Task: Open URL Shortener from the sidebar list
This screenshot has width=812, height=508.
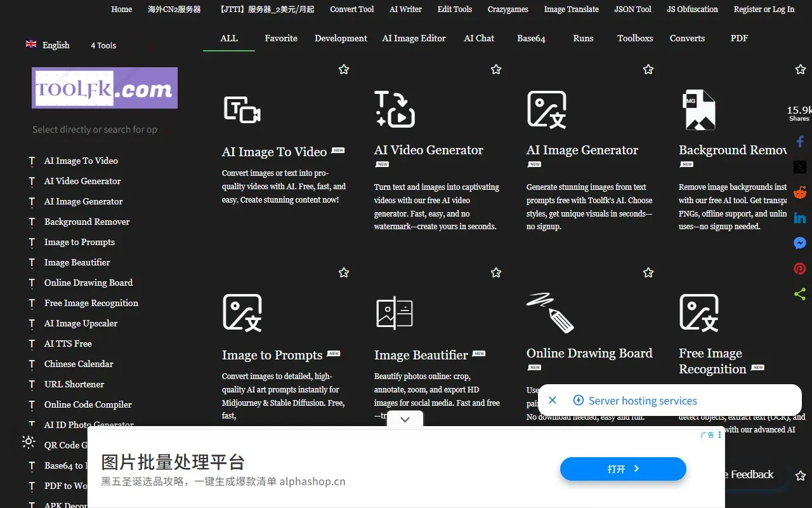Action: click(x=74, y=384)
